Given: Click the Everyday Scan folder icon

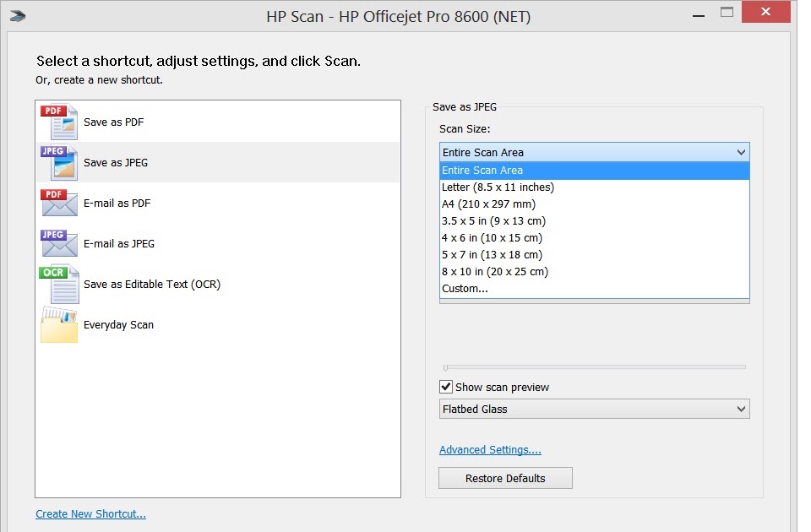Looking at the screenshot, I should [59, 324].
